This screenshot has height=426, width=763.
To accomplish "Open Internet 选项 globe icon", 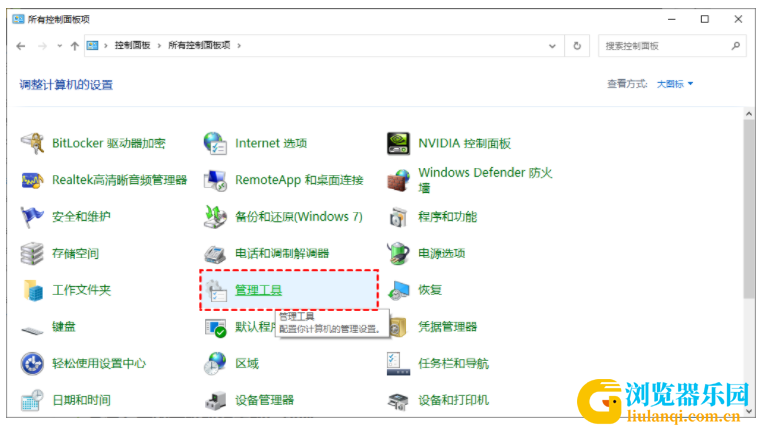I will click(x=215, y=143).
